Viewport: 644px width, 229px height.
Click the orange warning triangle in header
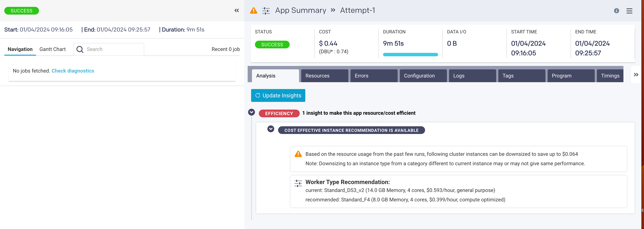(253, 10)
